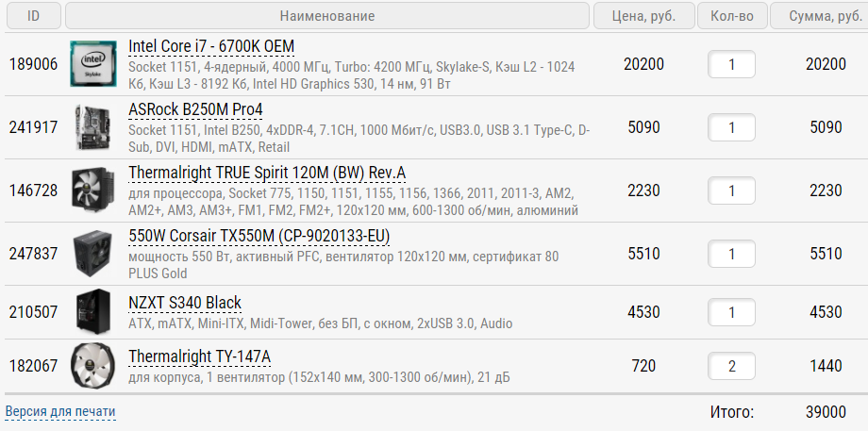The width and height of the screenshot is (868, 431).
Task: Click the NZXT S340 case image
Action: coord(92,312)
